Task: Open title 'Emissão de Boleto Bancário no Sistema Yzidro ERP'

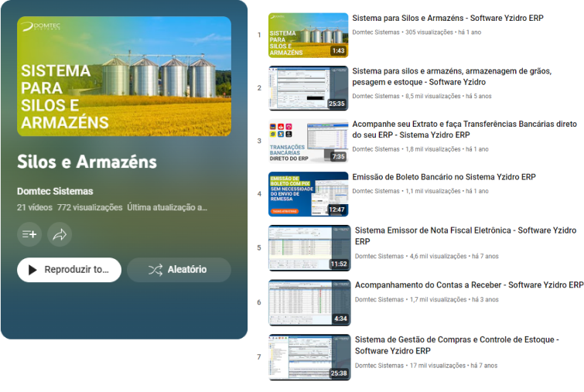Action: click(x=444, y=177)
